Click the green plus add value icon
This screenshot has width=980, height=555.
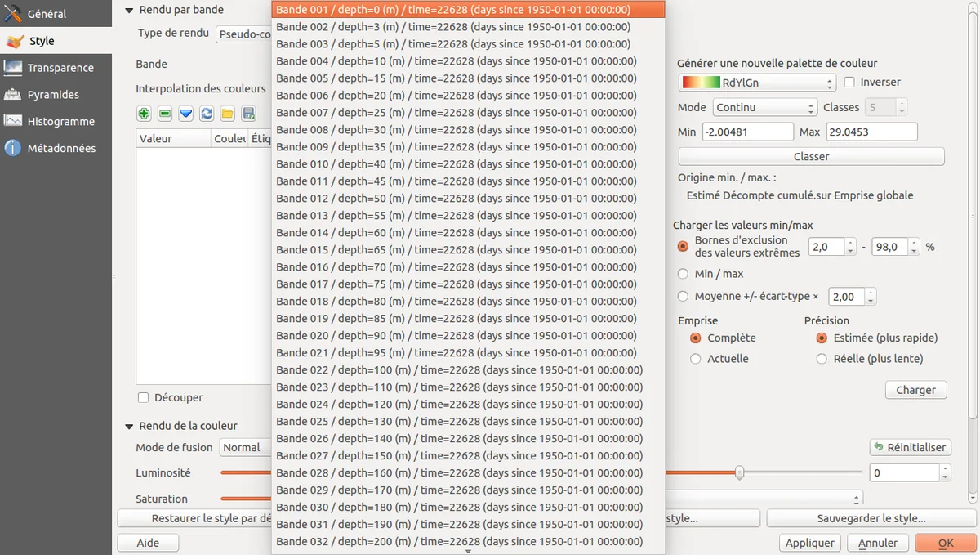(145, 114)
